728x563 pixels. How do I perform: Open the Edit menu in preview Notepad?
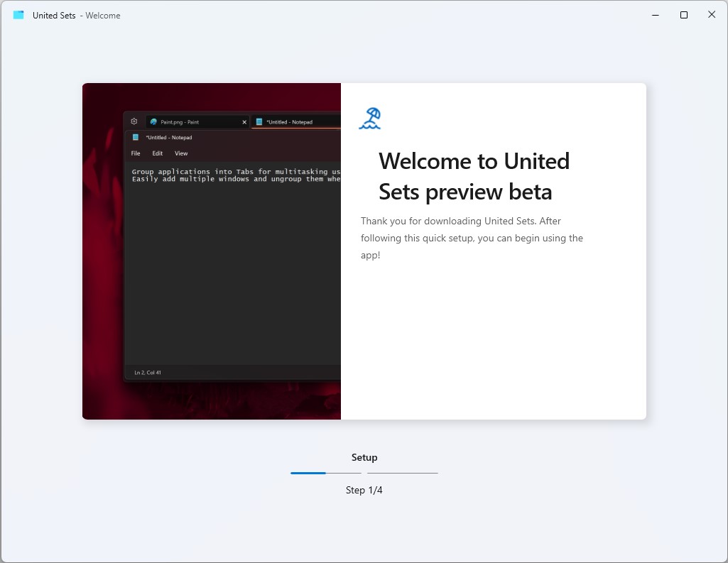[x=158, y=153]
